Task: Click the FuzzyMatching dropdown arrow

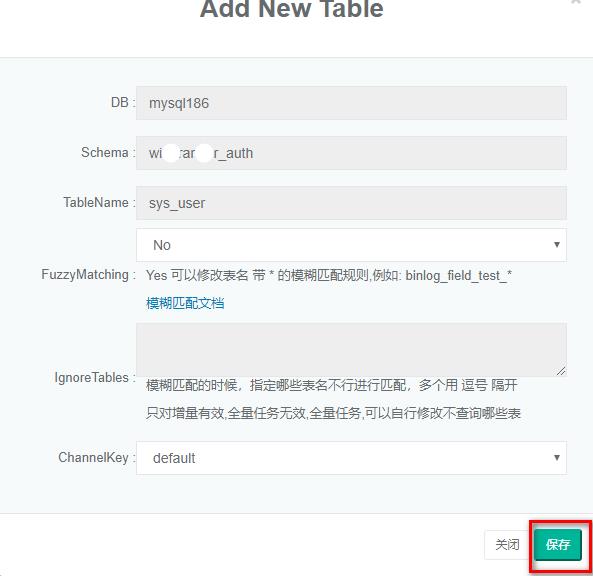Action: pyautogui.click(x=557, y=245)
